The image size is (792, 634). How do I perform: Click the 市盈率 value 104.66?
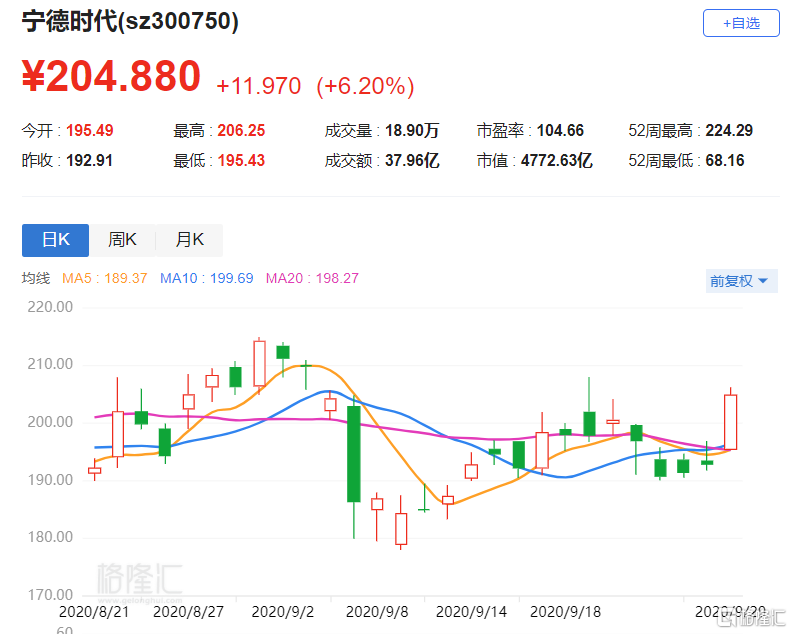click(560, 130)
